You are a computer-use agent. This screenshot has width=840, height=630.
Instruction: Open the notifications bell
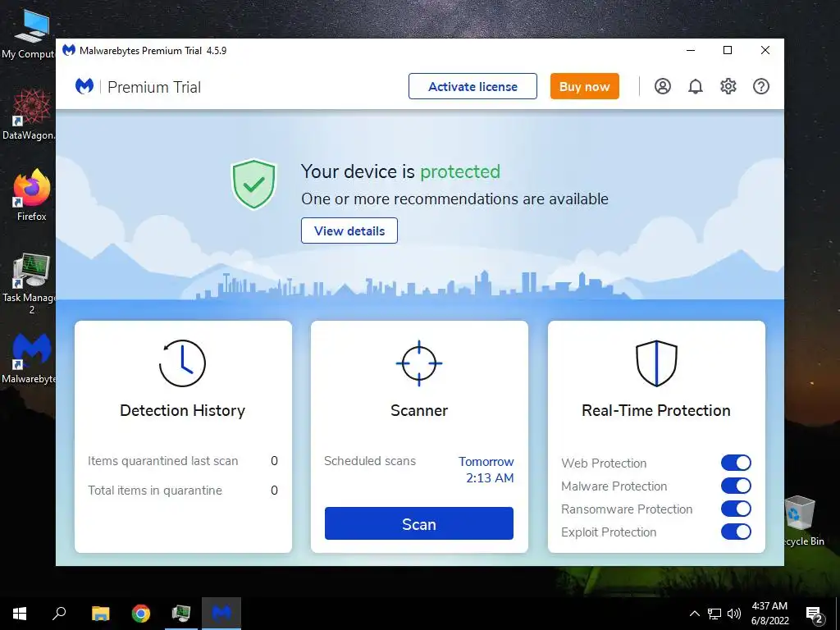(x=696, y=86)
